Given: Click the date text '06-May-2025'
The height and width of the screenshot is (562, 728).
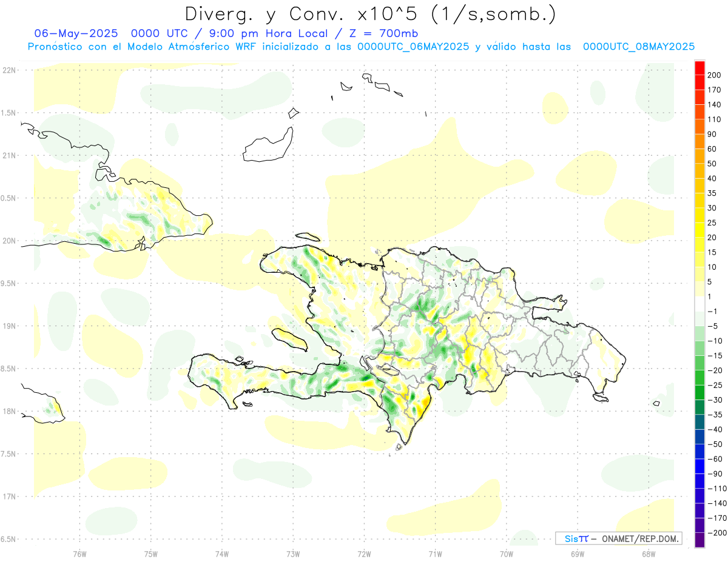Looking at the screenshot, I should coord(76,33).
